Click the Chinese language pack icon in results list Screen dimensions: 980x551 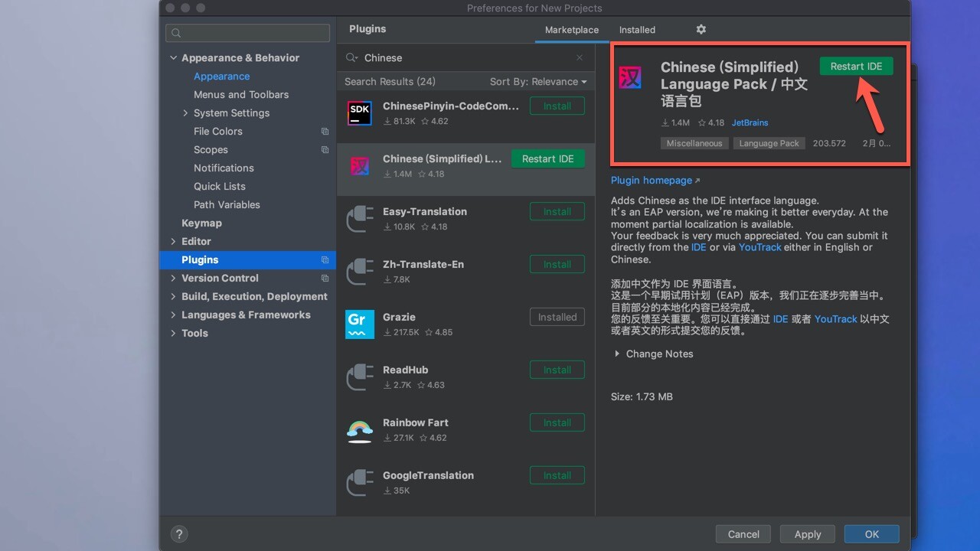coord(360,166)
